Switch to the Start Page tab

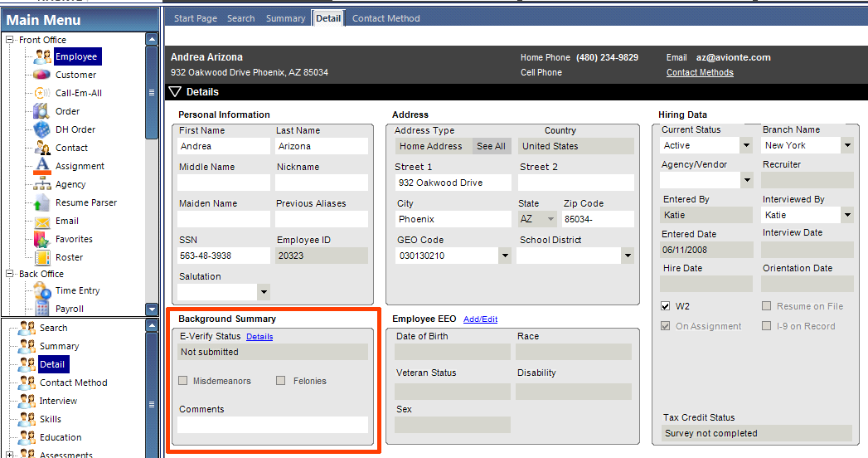[x=196, y=18]
